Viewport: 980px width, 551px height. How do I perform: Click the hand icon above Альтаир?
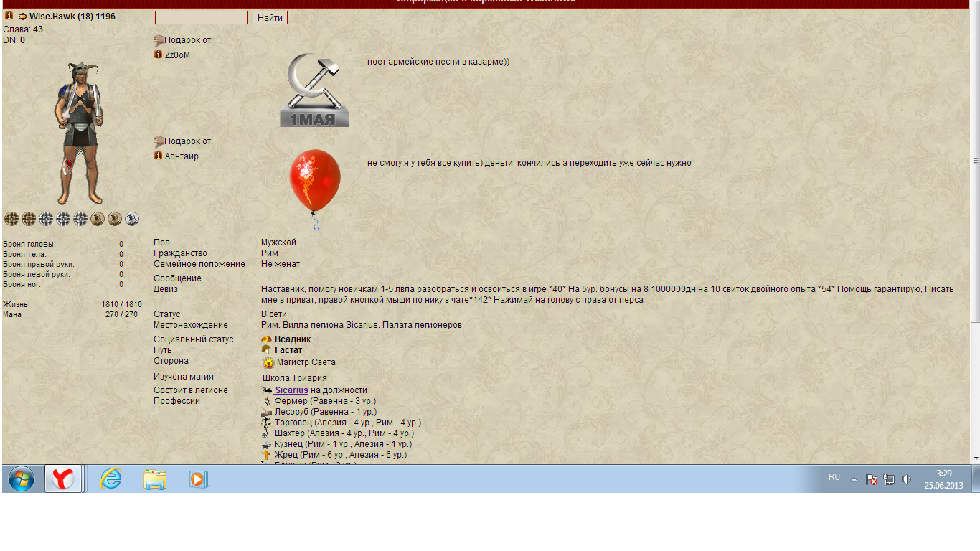[159, 141]
